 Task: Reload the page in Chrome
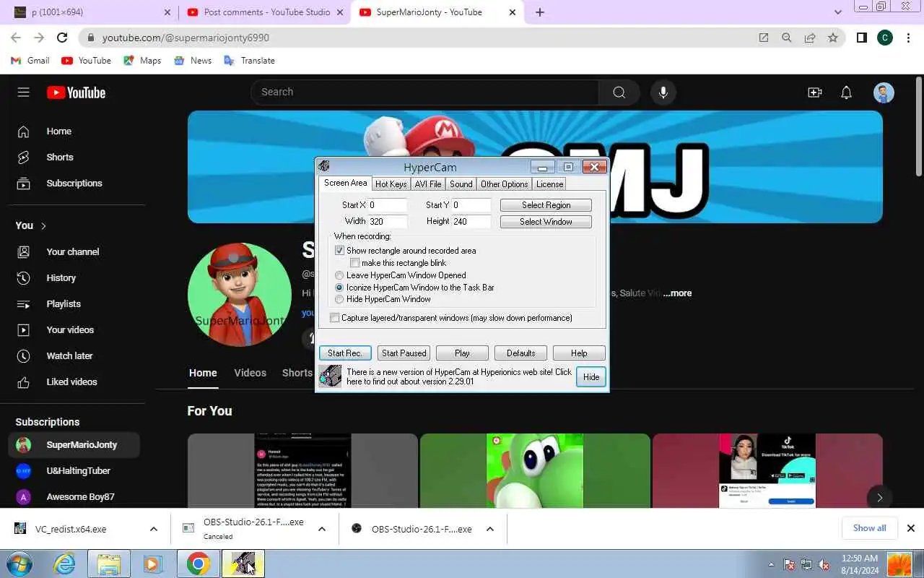tap(62, 38)
